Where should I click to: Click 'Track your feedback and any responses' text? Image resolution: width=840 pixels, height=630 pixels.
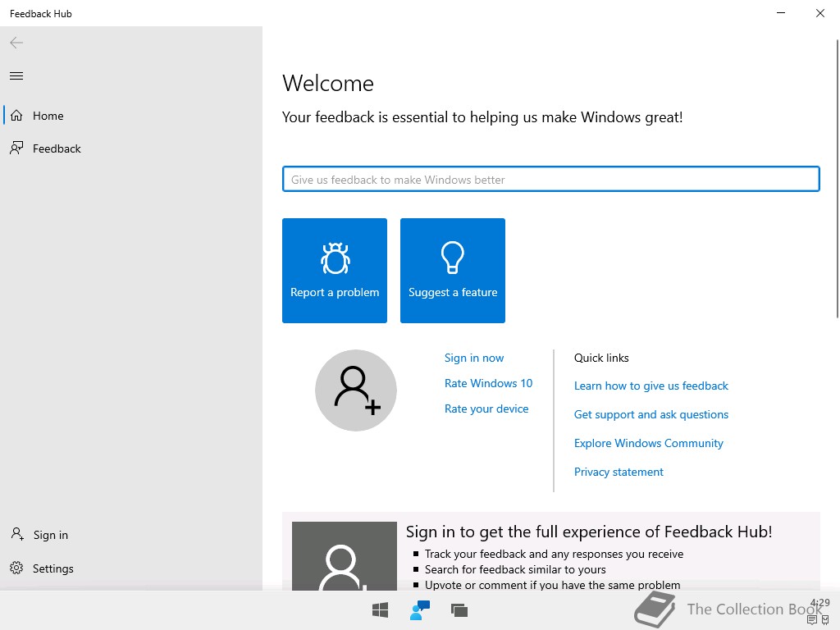[x=554, y=554]
